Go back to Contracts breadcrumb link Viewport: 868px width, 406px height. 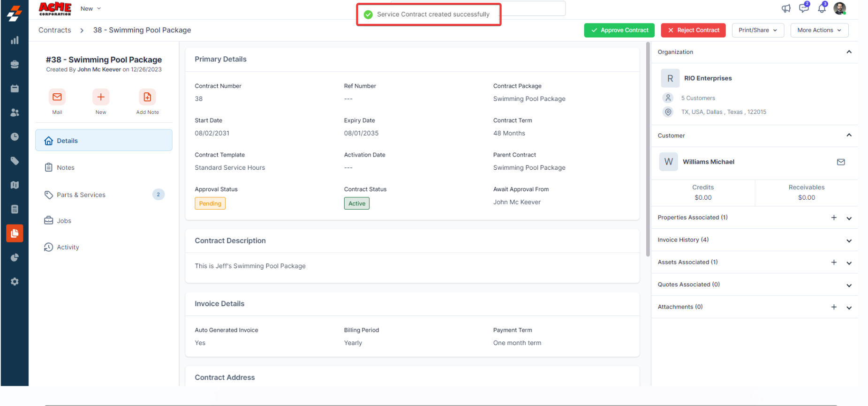point(55,30)
